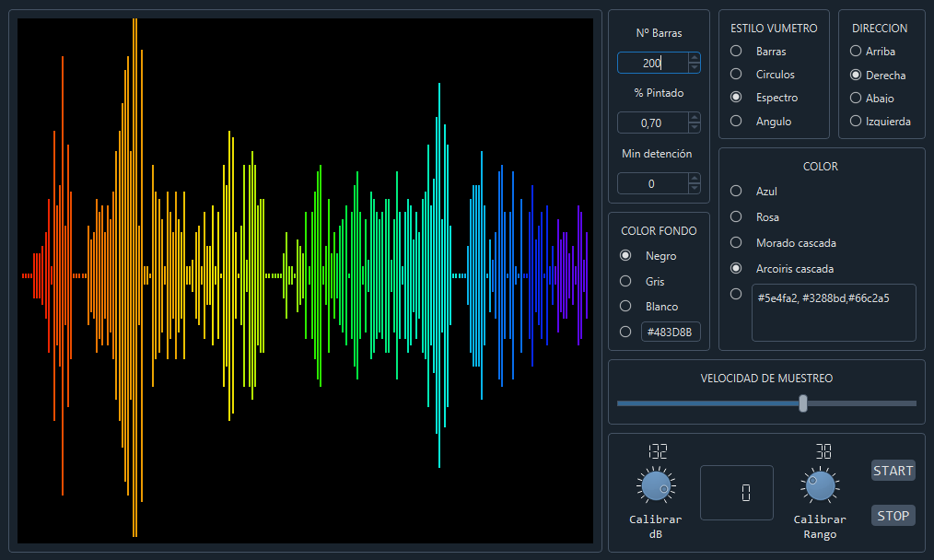Select the Angulo vumeter style
Screen dimensions: 934x560
click(736, 121)
